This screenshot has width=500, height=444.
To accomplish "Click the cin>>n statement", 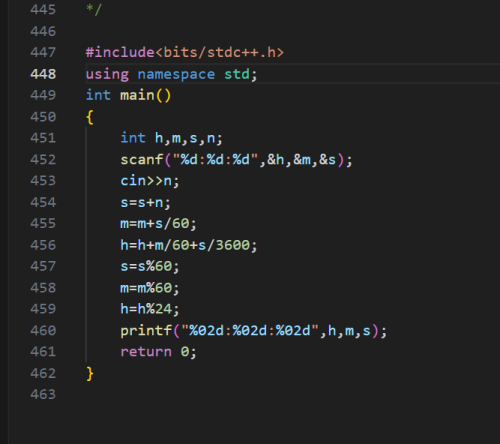I will pos(150,181).
